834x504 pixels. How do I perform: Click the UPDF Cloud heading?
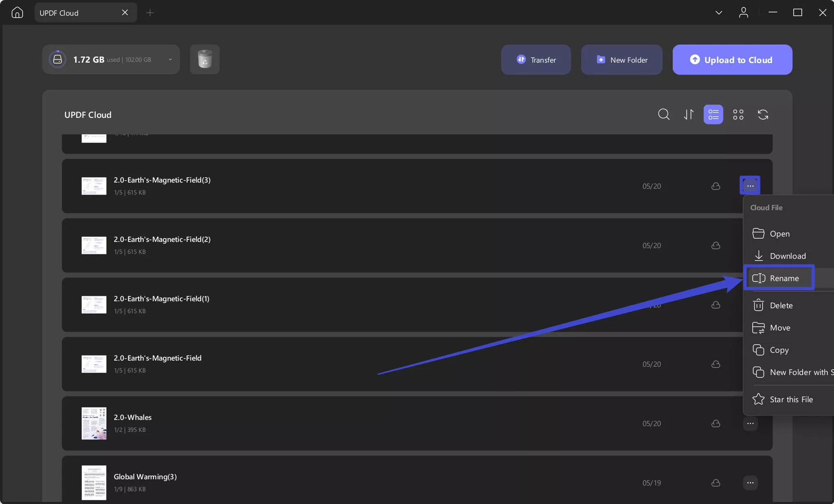[x=88, y=115]
